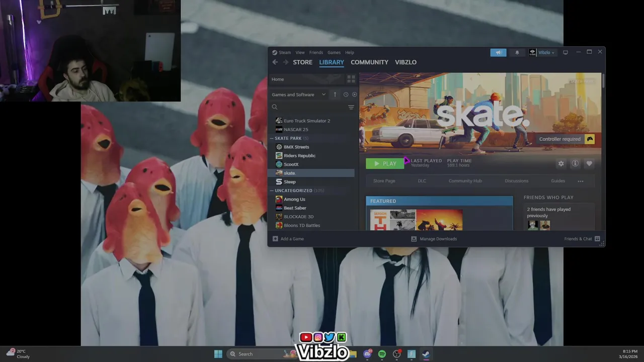Open the DLC link

[x=422, y=181]
